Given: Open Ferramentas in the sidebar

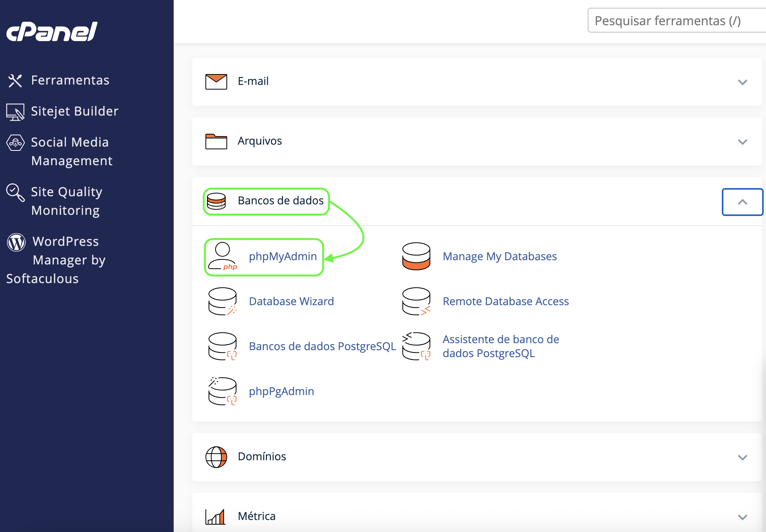Looking at the screenshot, I should tap(70, 80).
